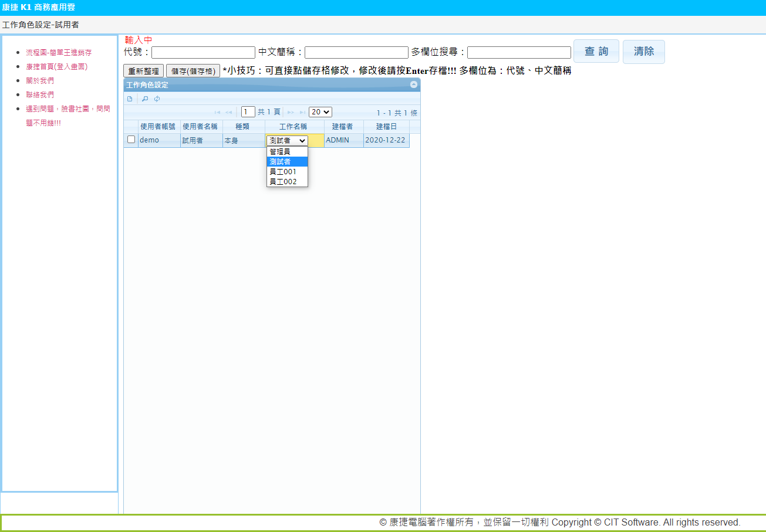766x532 pixels.
Task: Go to previous page pager icon
Action: pos(228,112)
